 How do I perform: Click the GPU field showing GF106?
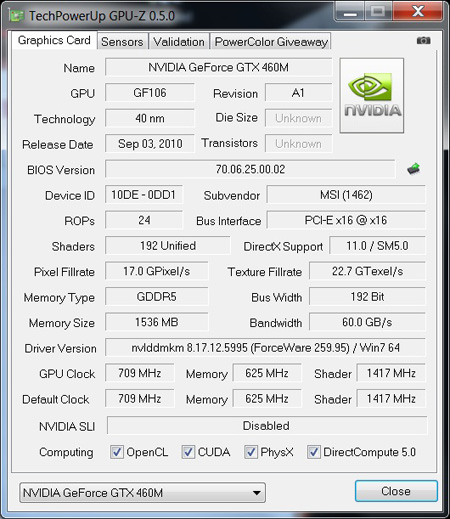click(x=150, y=93)
